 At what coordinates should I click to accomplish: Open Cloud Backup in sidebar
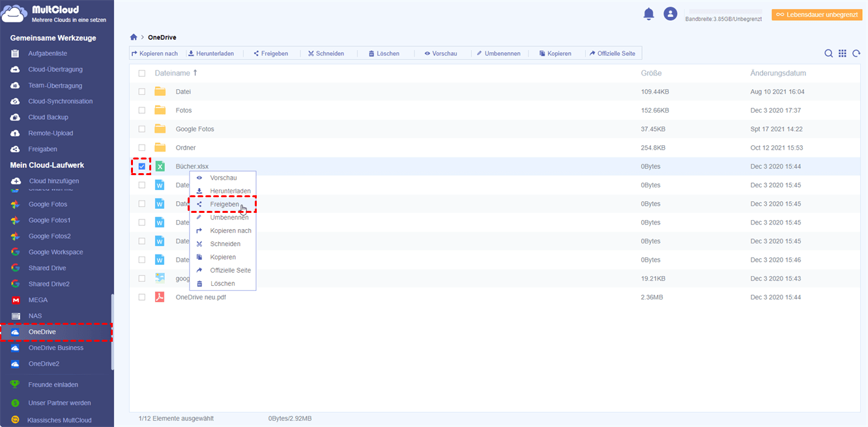tap(48, 117)
